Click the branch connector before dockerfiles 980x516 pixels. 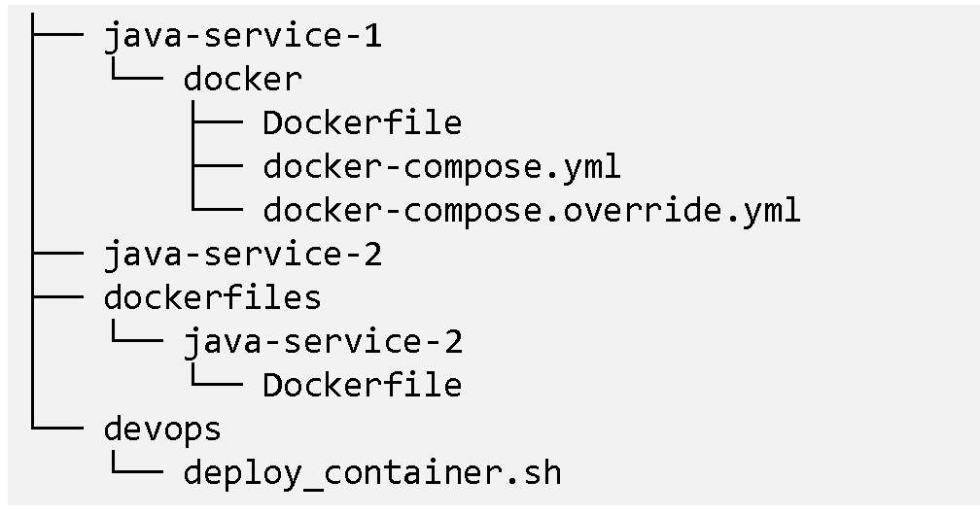tap(56, 296)
